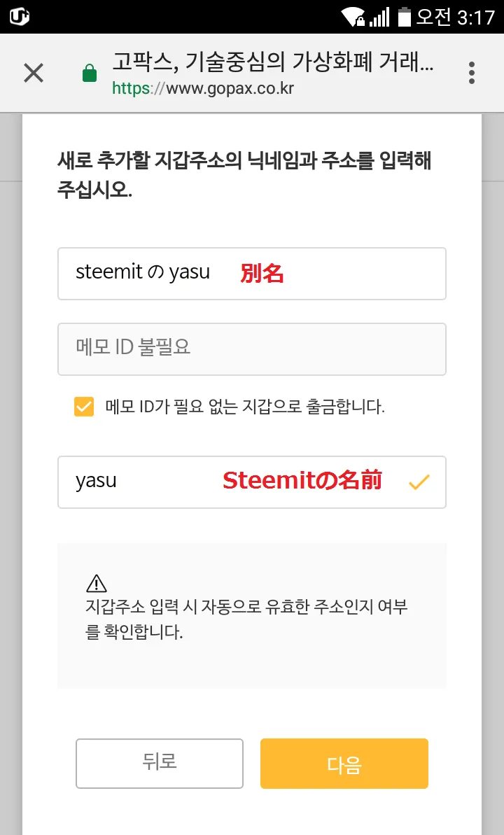
Task: Tap the clock showing 오전 3:17
Action: [456, 17]
